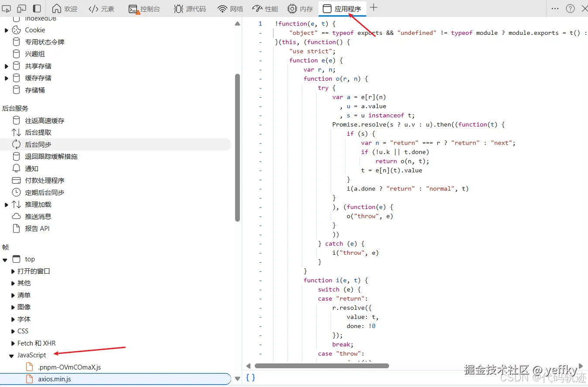Click the .pnpm-OVmCOmaX.js file icon
This screenshot has height=387, width=588.
30,367
